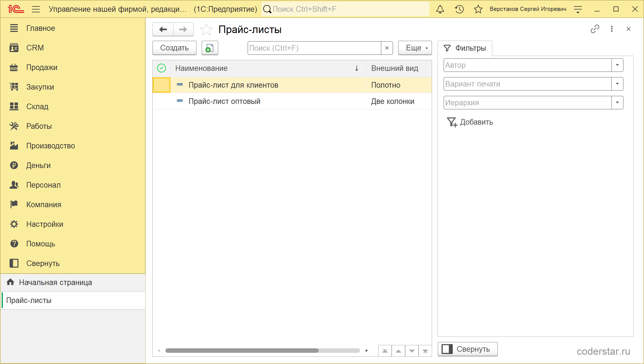
Task: Click the Создать button
Action: coord(174,48)
